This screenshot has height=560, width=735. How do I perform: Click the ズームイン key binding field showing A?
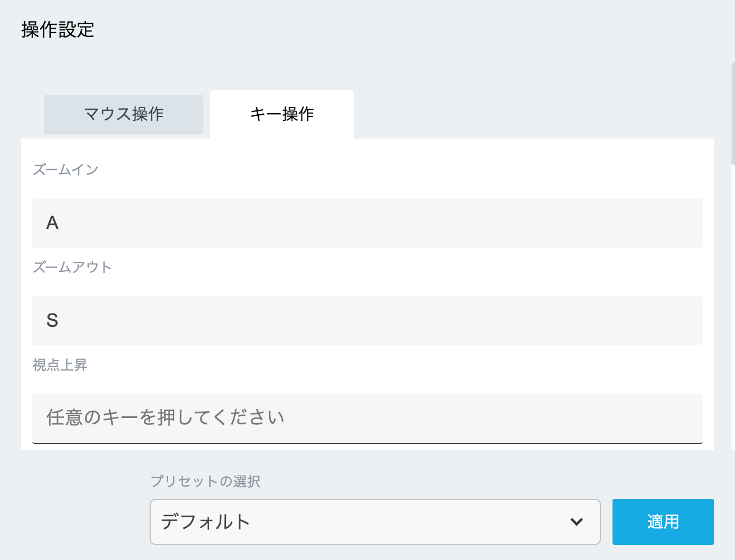[367, 223]
